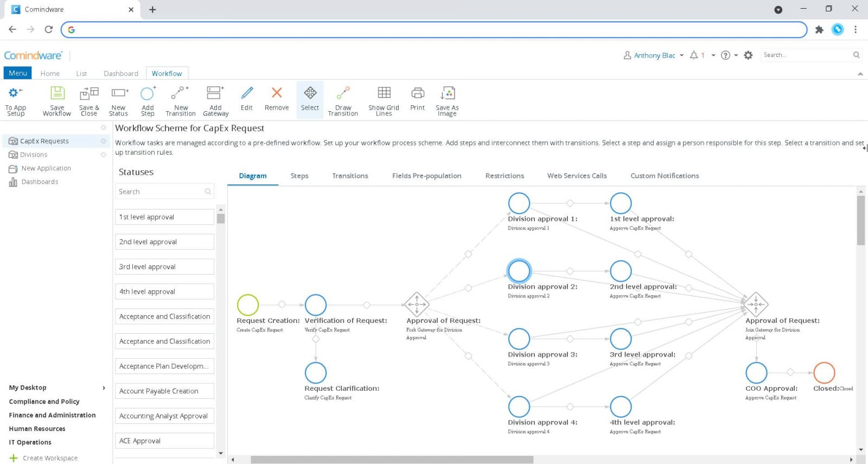868x464 pixels.
Task: Click the diagram horizontal scrollbar
Action: click(392, 460)
